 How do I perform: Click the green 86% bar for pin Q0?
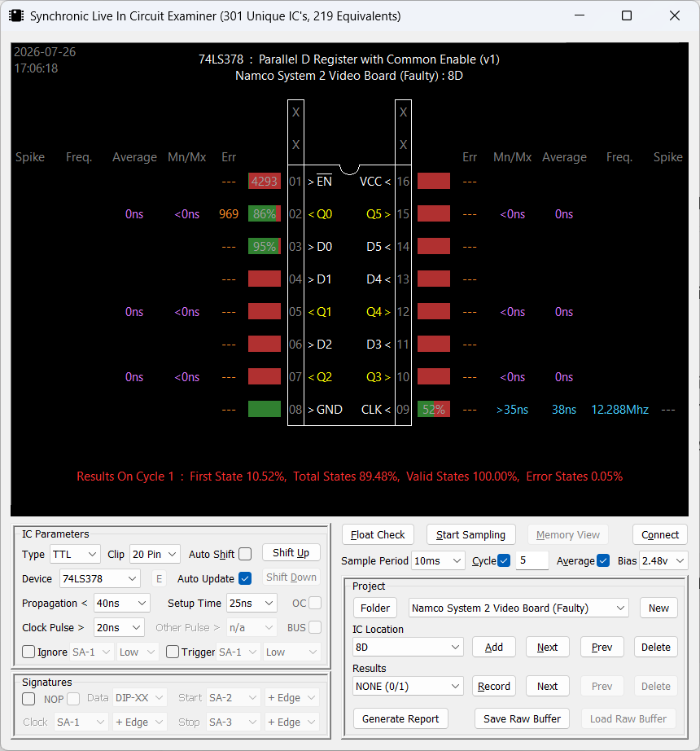264,214
